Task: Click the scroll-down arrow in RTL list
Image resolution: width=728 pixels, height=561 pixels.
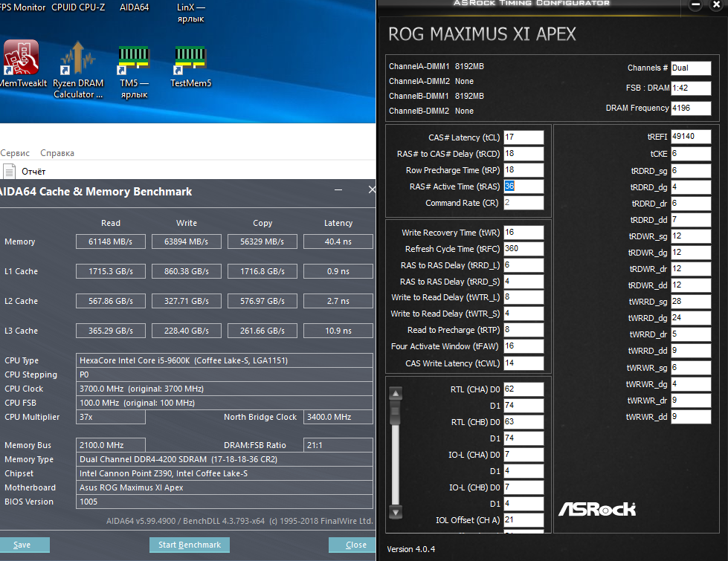Action: click(396, 513)
